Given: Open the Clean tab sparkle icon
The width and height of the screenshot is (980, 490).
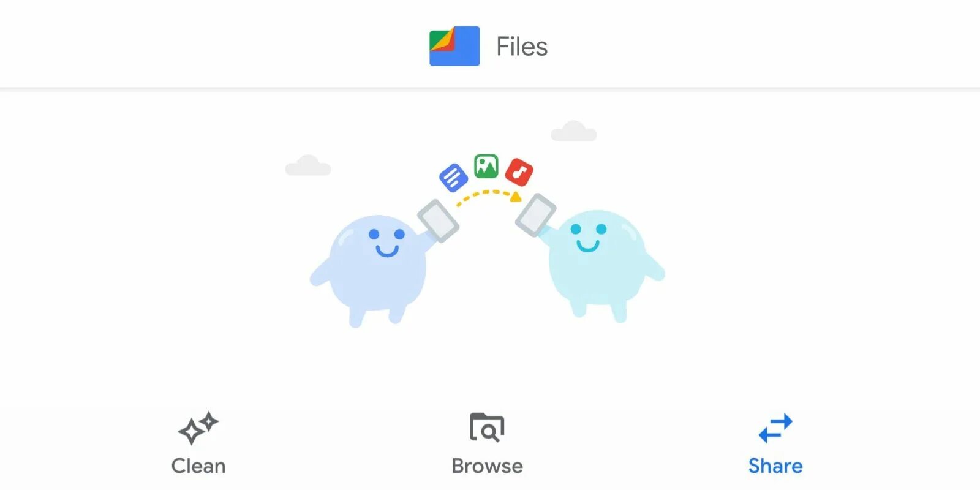Looking at the screenshot, I should pyautogui.click(x=198, y=428).
